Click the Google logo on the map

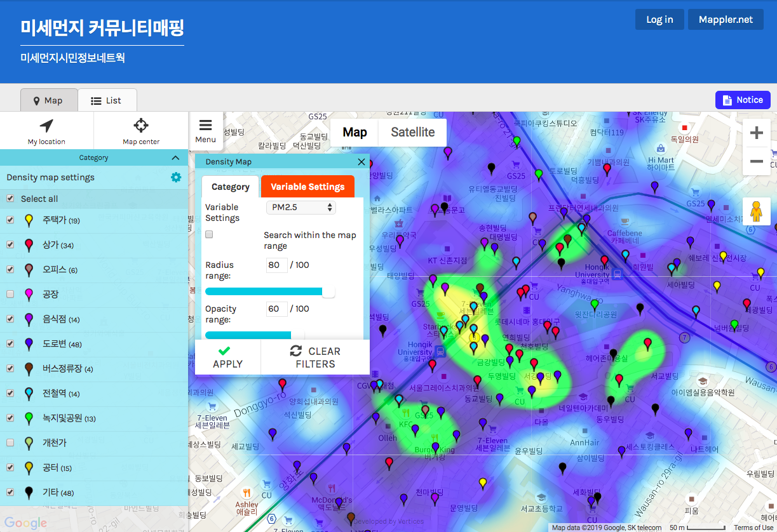click(26, 523)
